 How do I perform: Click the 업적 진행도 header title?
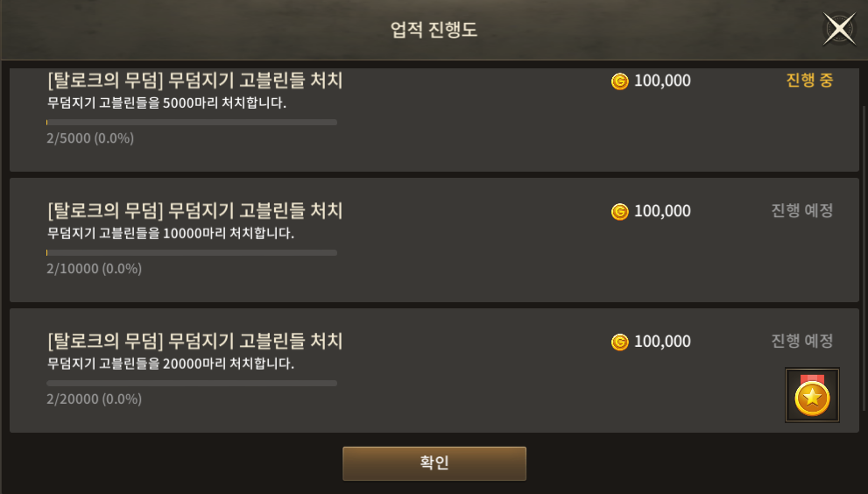pyautogui.click(x=434, y=30)
